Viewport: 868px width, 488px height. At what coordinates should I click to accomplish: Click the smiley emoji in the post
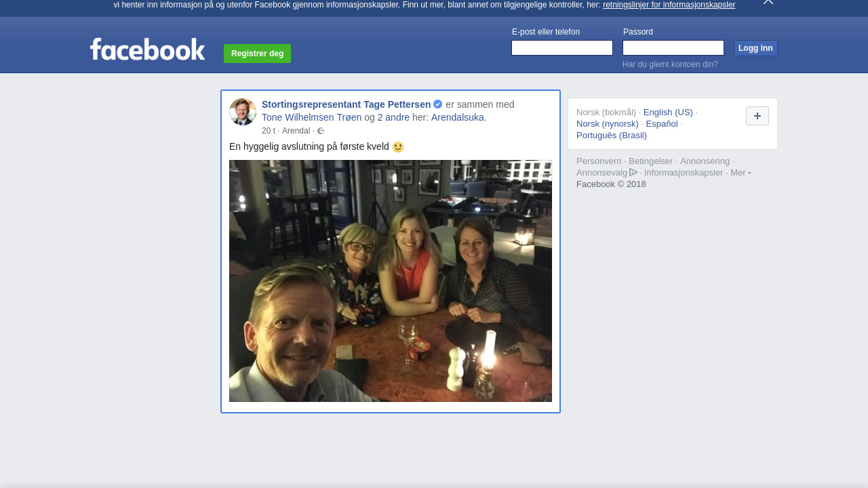click(398, 147)
